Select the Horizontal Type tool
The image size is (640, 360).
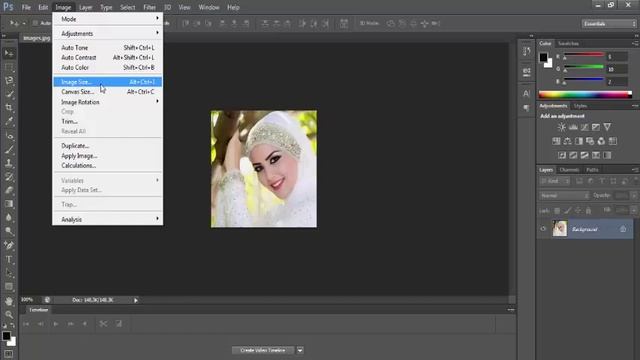click(9, 259)
